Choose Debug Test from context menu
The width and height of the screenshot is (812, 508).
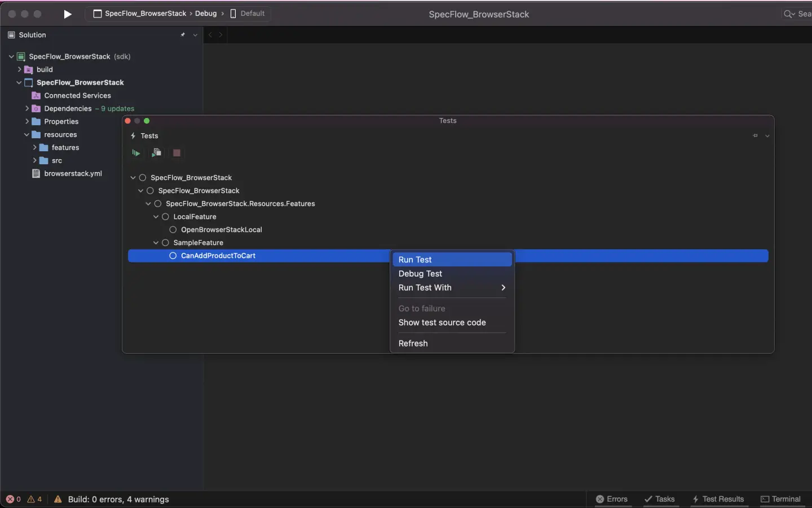pyautogui.click(x=420, y=274)
